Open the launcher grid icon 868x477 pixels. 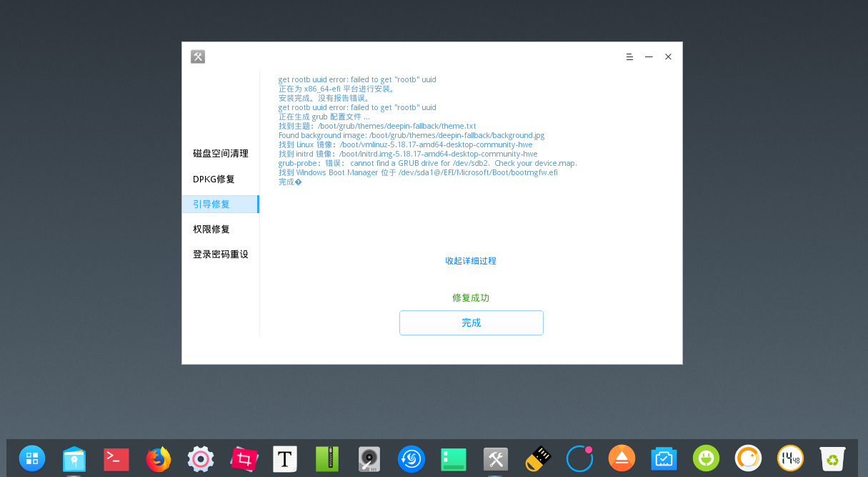coord(31,458)
